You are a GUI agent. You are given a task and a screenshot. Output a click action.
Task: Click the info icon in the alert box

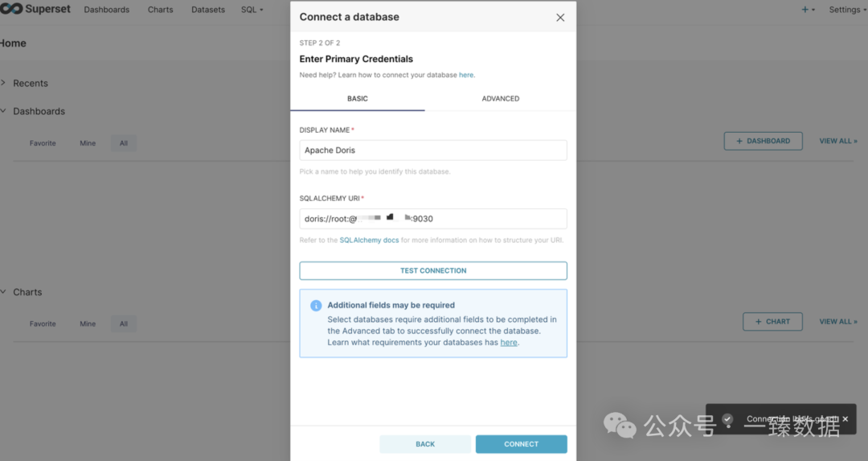click(316, 306)
